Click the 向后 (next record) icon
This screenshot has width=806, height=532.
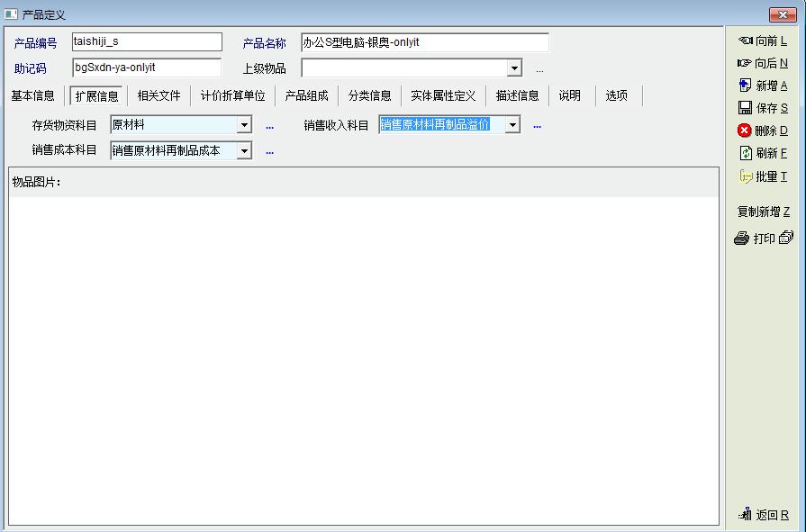click(745, 63)
